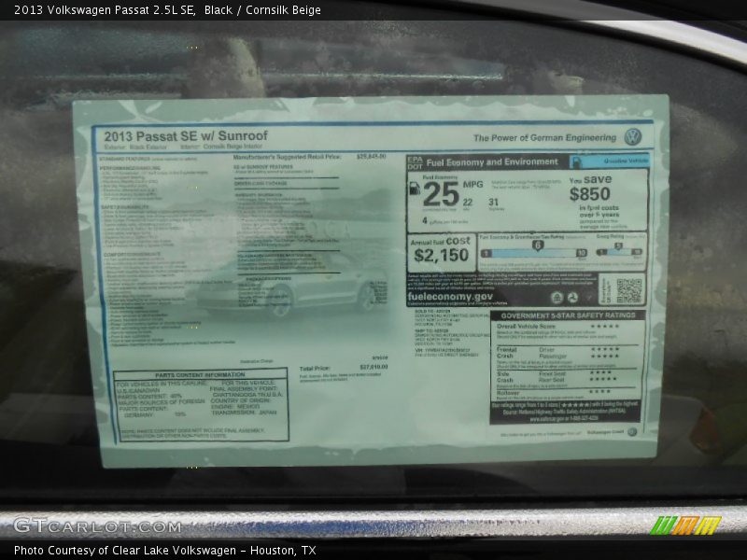Click the '$850' savings amount

pos(590,194)
